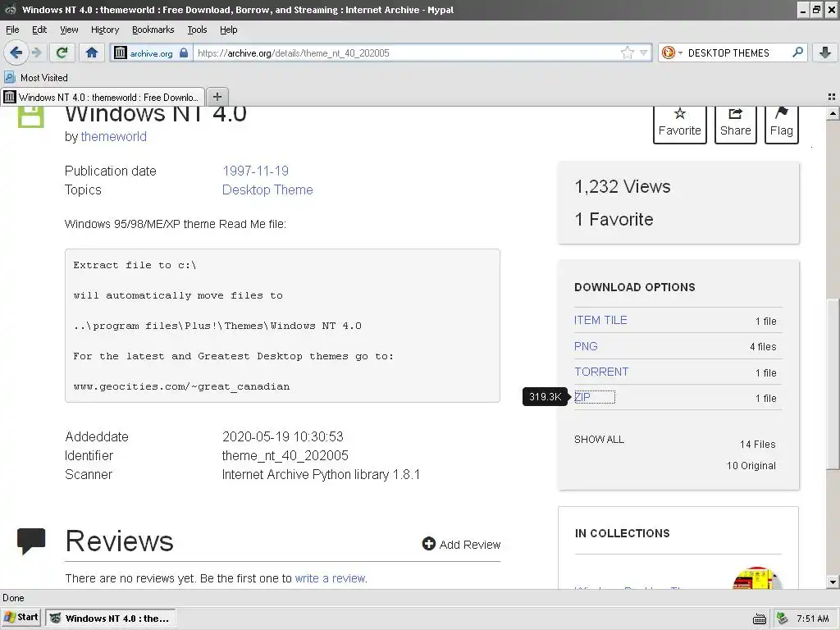Image resolution: width=840 pixels, height=630 pixels.
Task: Click the 1997-11-19 publication date link
Action: [256, 171]
